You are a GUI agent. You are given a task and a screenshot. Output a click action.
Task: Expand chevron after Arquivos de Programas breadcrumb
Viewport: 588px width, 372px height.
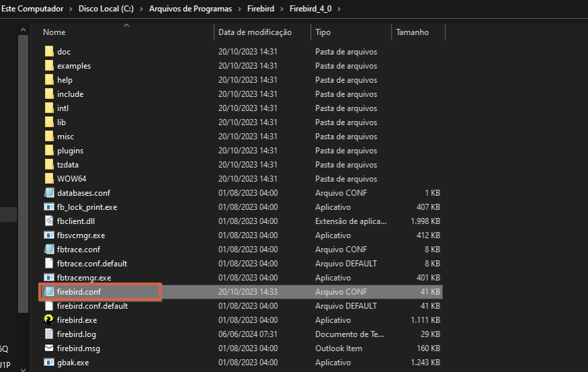(240, 9)
